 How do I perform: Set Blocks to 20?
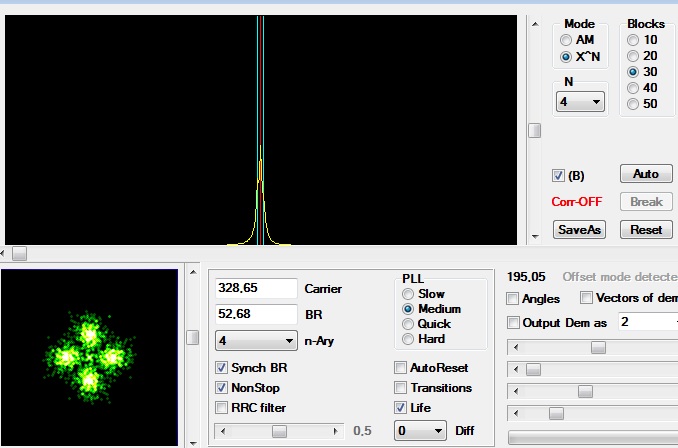click(633, 56)
